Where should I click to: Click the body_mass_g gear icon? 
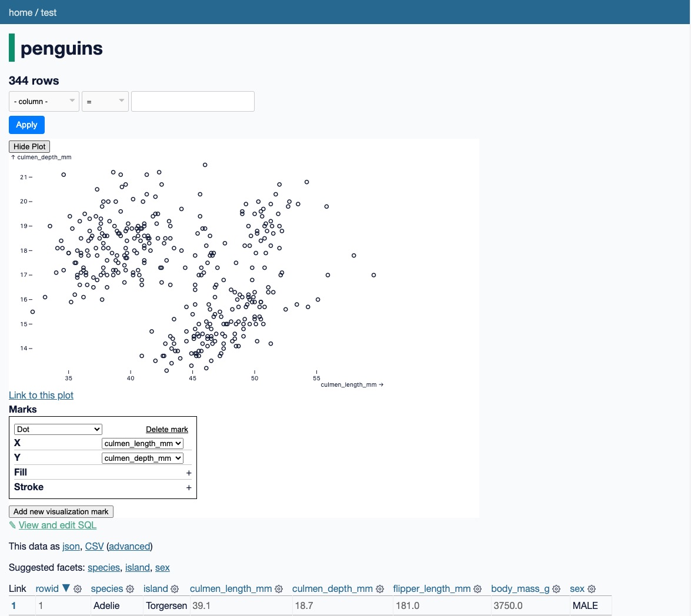(x=556, y=589)
